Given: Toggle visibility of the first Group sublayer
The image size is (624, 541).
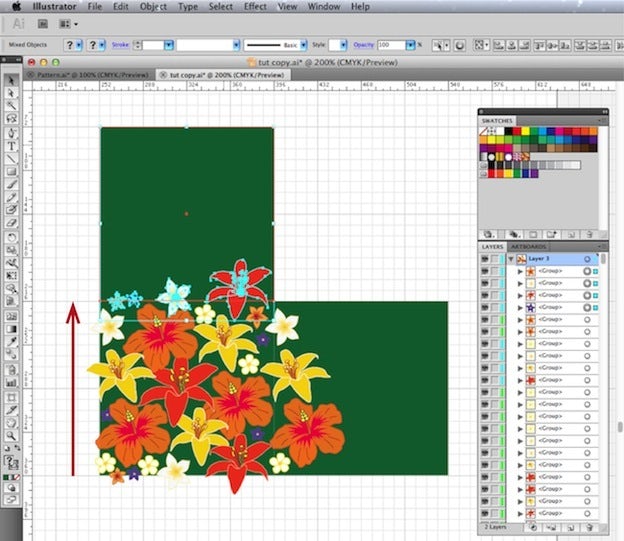Looking at the screenshot, I should coord(485,271).
